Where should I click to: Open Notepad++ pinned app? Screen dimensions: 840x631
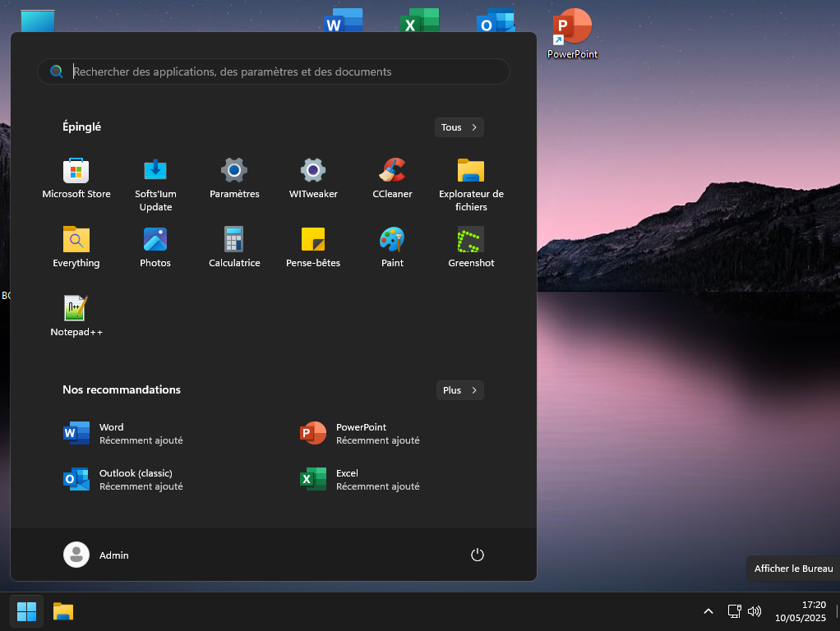coord(76,316)
